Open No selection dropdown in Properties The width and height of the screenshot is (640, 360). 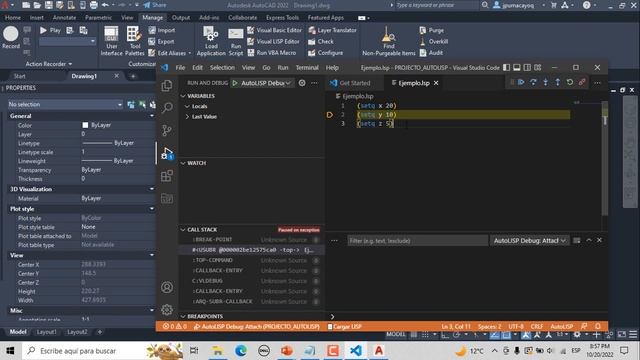click(x=65, y=104)
